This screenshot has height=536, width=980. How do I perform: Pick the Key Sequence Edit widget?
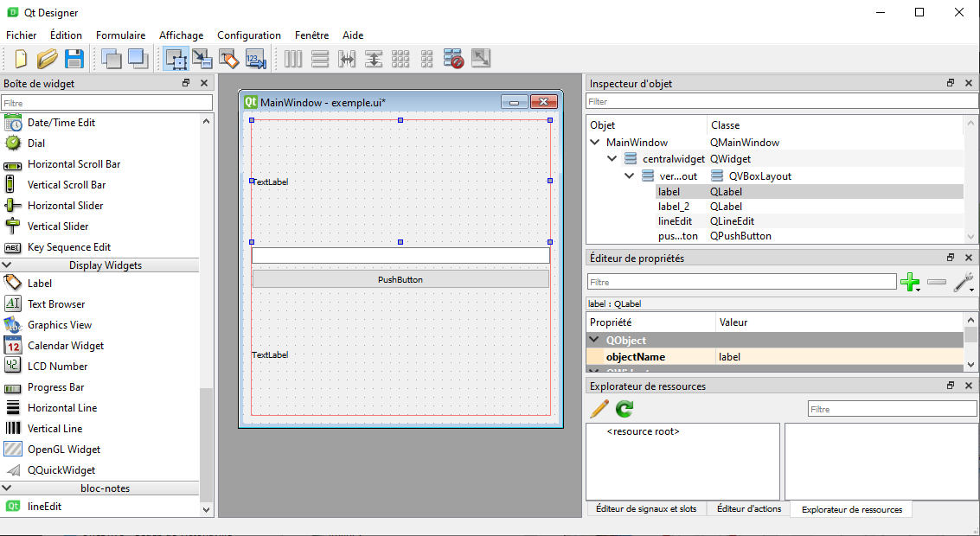[x=68, y=246]
